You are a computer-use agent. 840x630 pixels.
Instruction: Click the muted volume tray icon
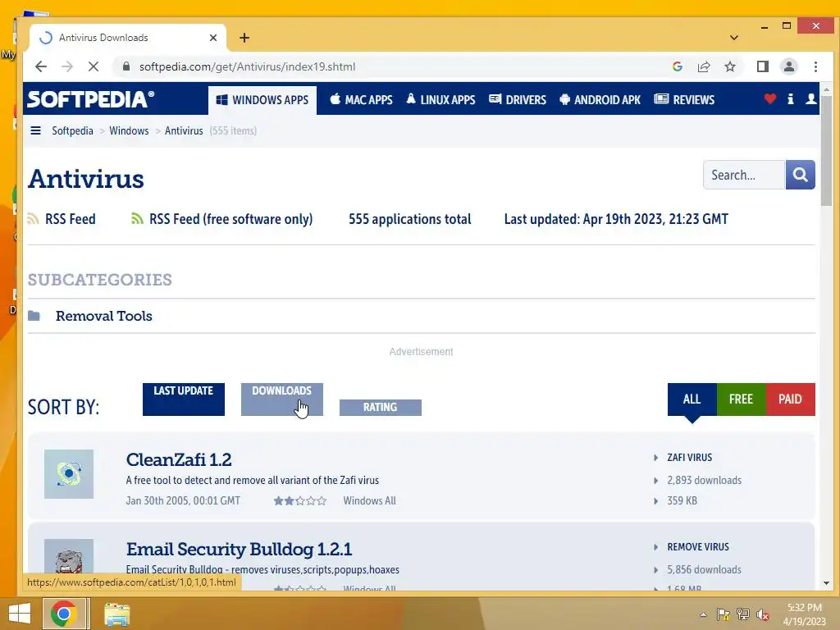click(x=762, y=614)
